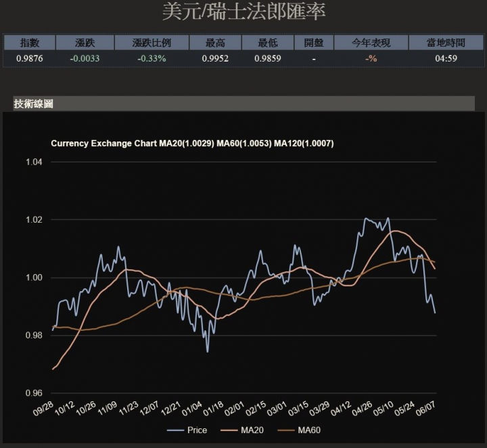Click the 美元/瑞士法郎匯率 page title
This screenshot has width=487, height=448.
point(243,12)
